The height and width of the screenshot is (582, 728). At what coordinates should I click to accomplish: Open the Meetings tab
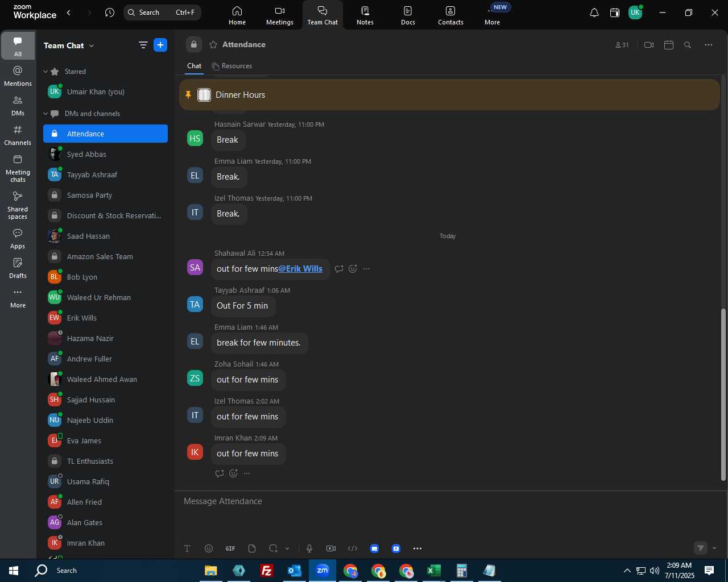(x=280, y=15)
